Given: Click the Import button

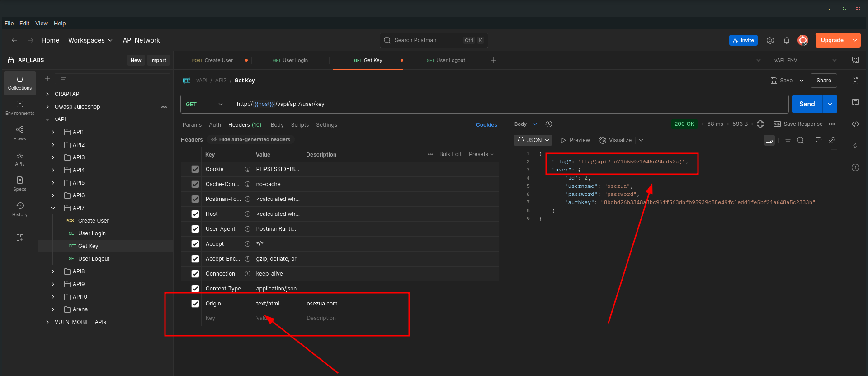Looking at the screenshot, I should [158, 60].
